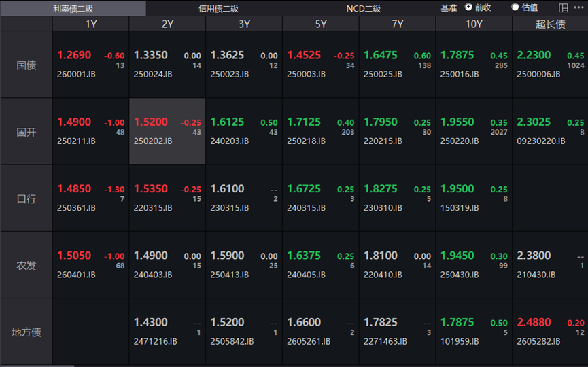This screenshot has width=588, height=367.
Task: Click bond code 250220.IB in 国开 10Y
Action: click(460, 141)
